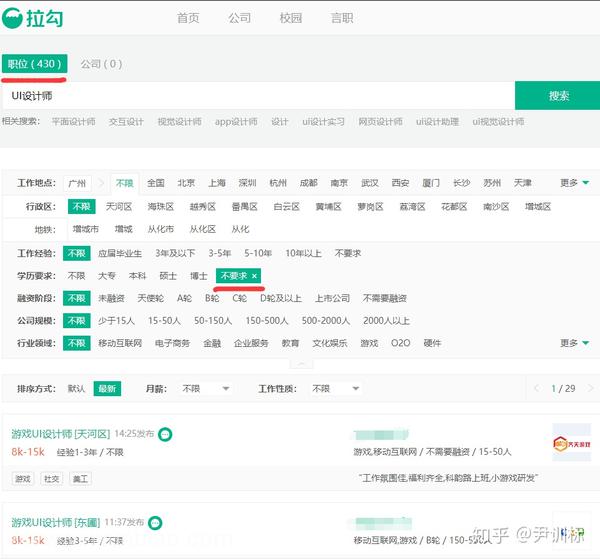Image resolution: width=600 pixels, height=559 pixels.
Task: Open the 工作性质 dropdown
Action: tap(335, 389)
